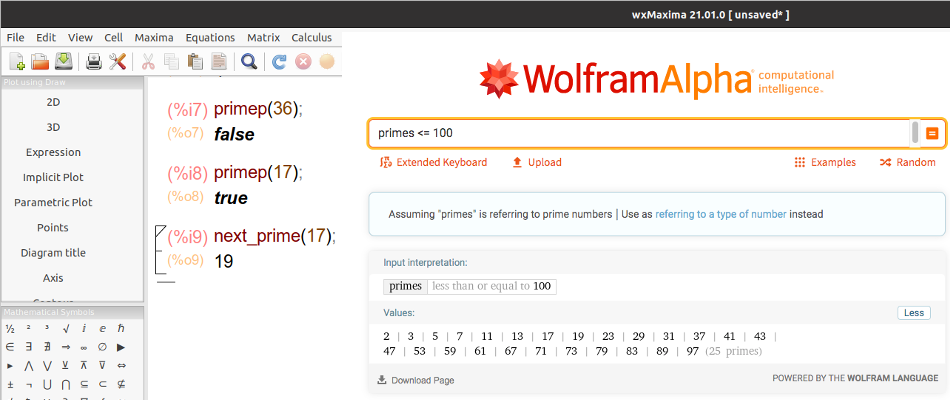Open wxMaxima configuration with the tools icon
This screenshot has width=950, height=400.
pyautogui.click(x=117, y=61)
